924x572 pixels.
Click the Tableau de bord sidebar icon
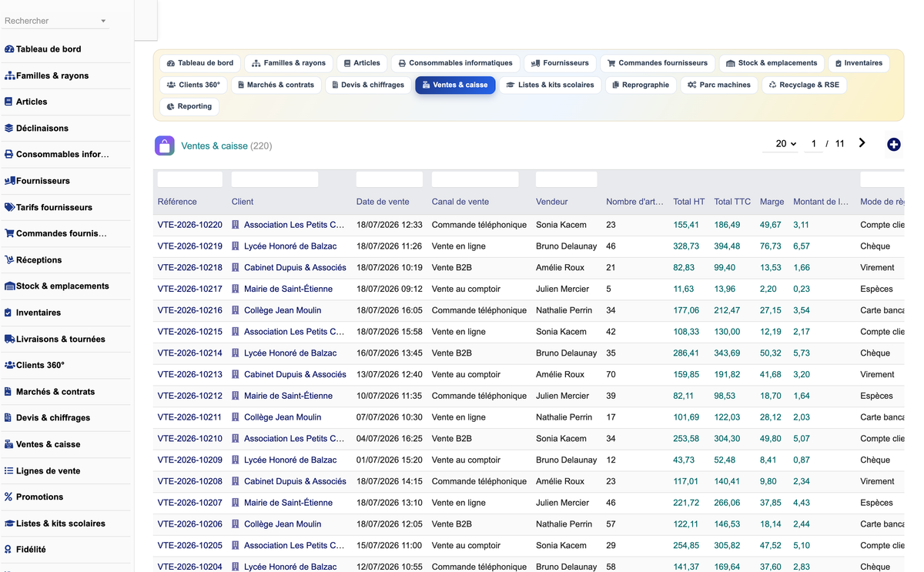pyautogui.click(x=9, y=49)
